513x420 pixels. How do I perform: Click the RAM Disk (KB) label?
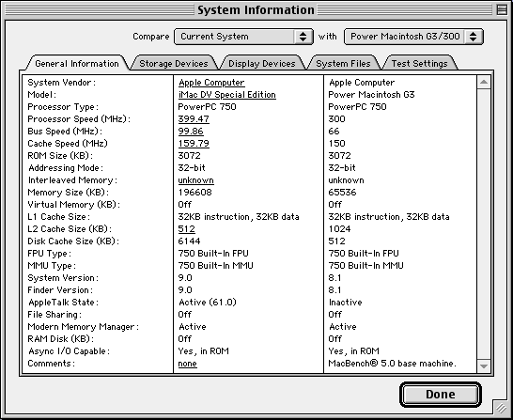click(x=60, y=339)
